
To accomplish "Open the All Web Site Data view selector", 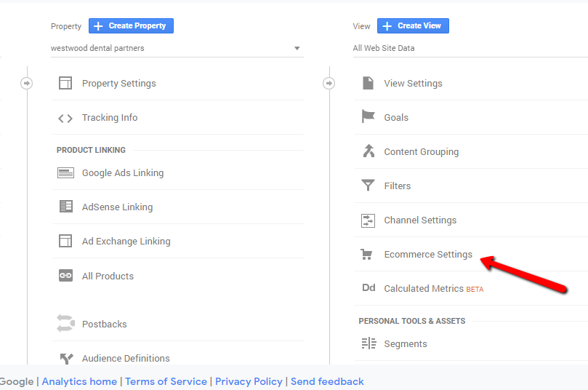I will click(470, 48).
